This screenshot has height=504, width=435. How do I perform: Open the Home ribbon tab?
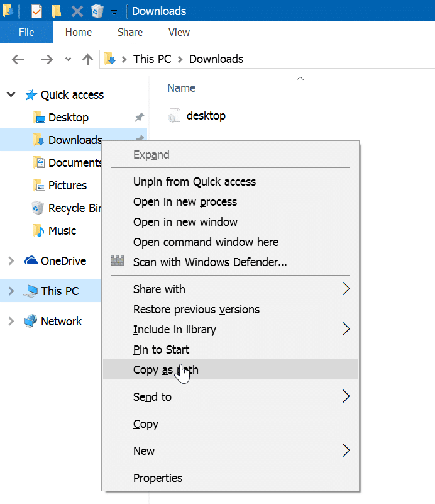click(x=79, y=32)
